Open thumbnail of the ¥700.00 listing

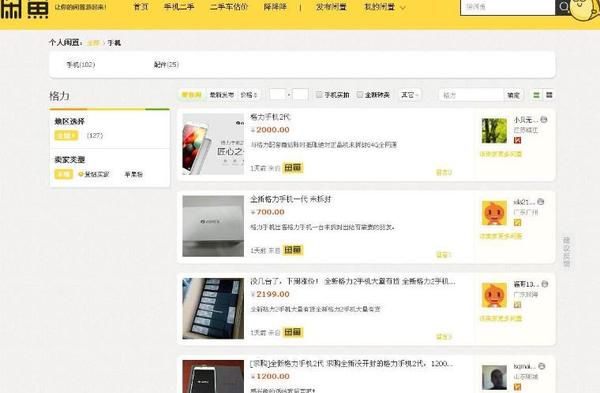pyautogui.click(x=213, y=226)
